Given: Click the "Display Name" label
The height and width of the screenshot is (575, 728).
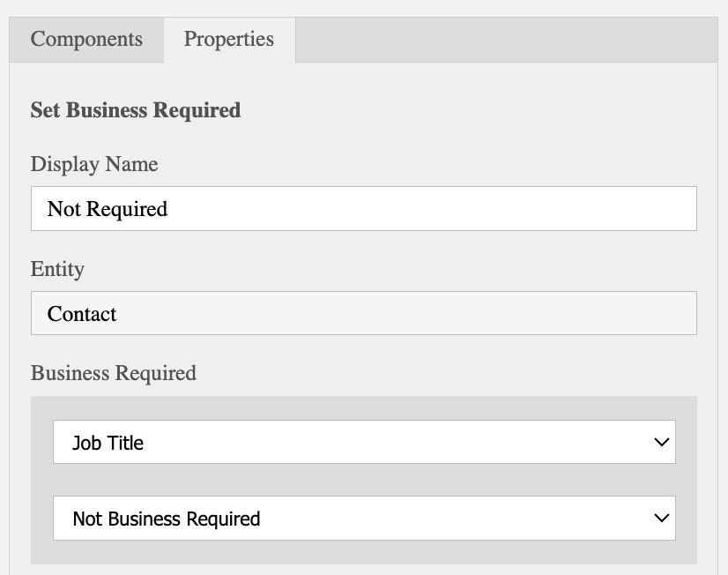Looking at the screenshot, I should pos(94,164).
